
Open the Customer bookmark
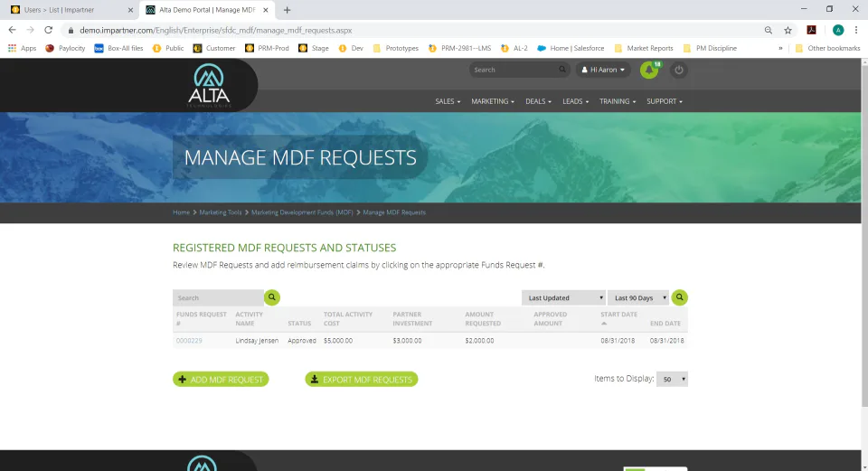(214, 48)
